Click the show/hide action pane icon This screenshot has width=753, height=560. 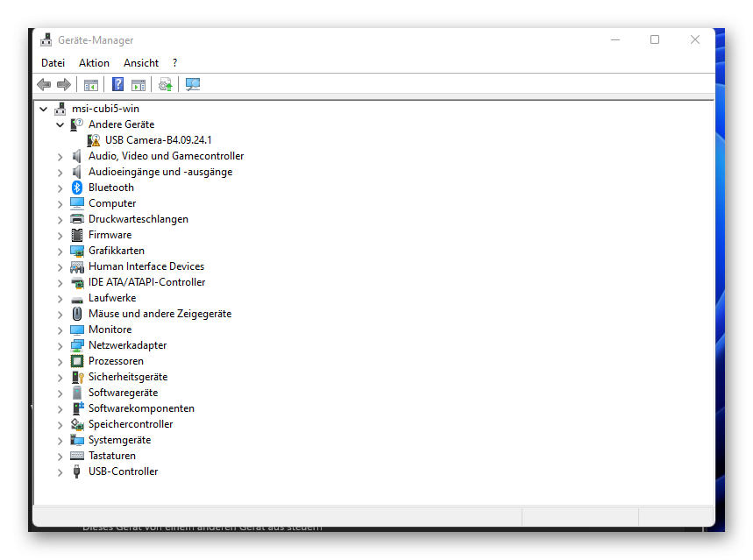tap(139, 85)
